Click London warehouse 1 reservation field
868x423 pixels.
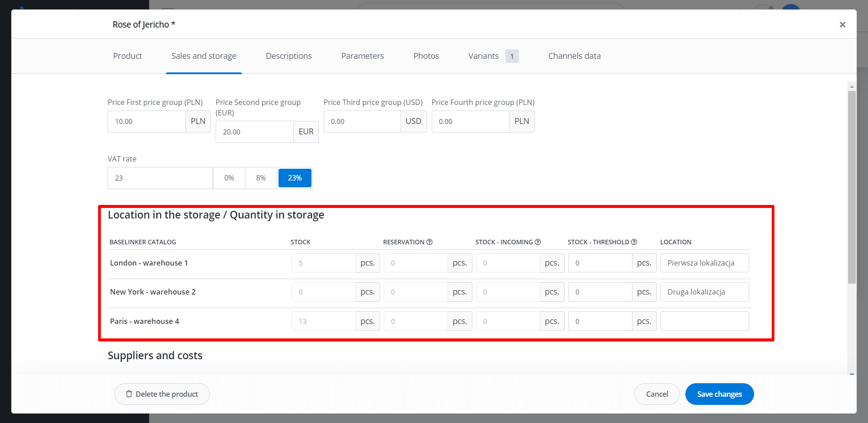(416, 263)
